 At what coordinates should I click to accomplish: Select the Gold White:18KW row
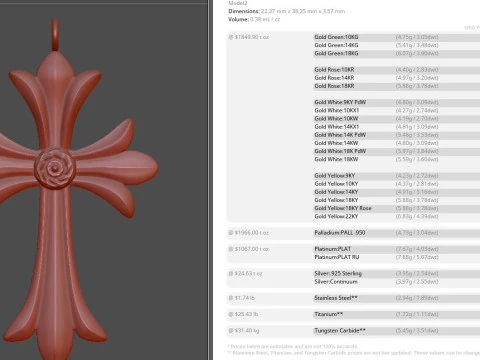point(397,159)
